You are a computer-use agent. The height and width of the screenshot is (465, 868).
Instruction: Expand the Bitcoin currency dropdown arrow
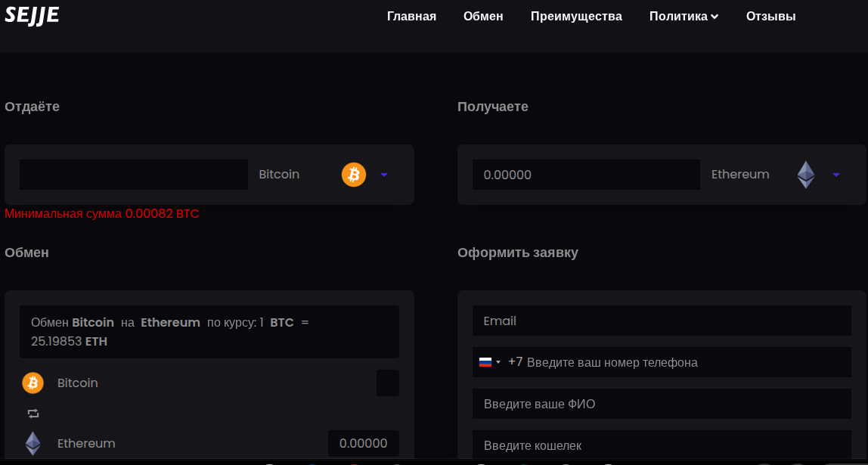(384, 175)
